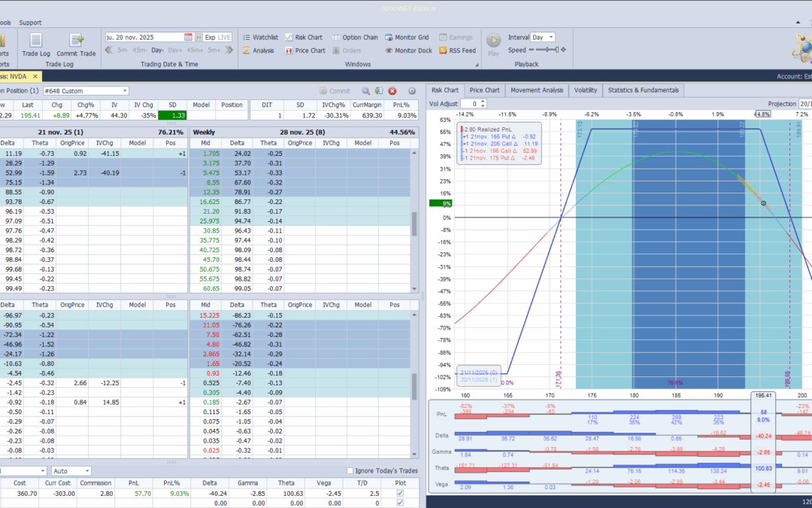Screen dimensions: 812x508
Task: Jump forward with double-right arrows
Action: 229,50
